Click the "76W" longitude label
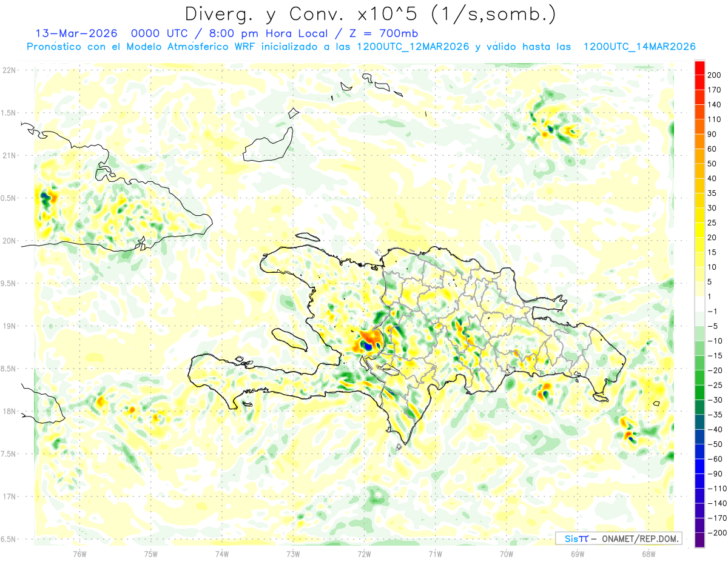The height and width of the screenshot is (562, 728). 79,554
